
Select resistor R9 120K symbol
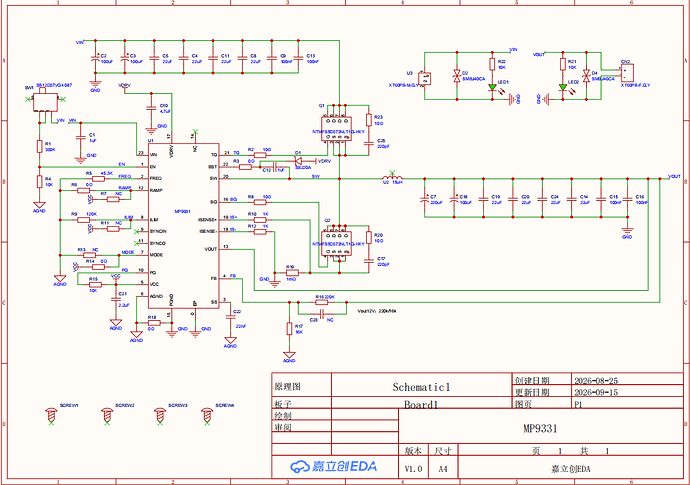[84, 220]
